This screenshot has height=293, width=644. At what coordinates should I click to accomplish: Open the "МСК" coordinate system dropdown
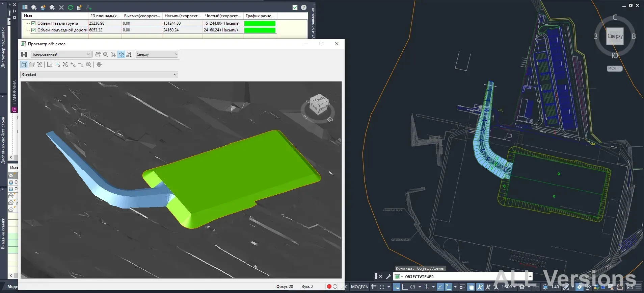click(614, 68)
